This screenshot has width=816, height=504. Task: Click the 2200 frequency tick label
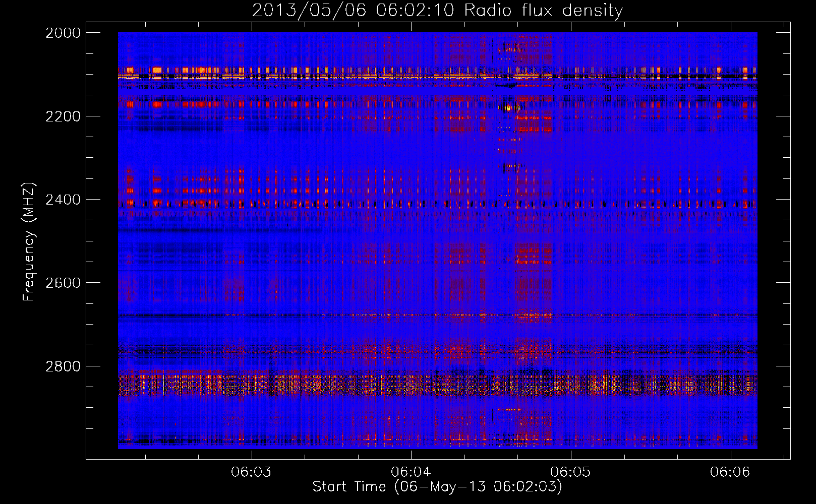tap(63, 116)
